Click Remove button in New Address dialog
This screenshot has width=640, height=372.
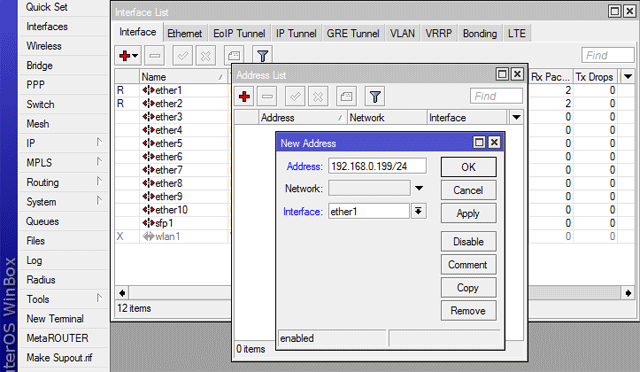pos(469,311)
